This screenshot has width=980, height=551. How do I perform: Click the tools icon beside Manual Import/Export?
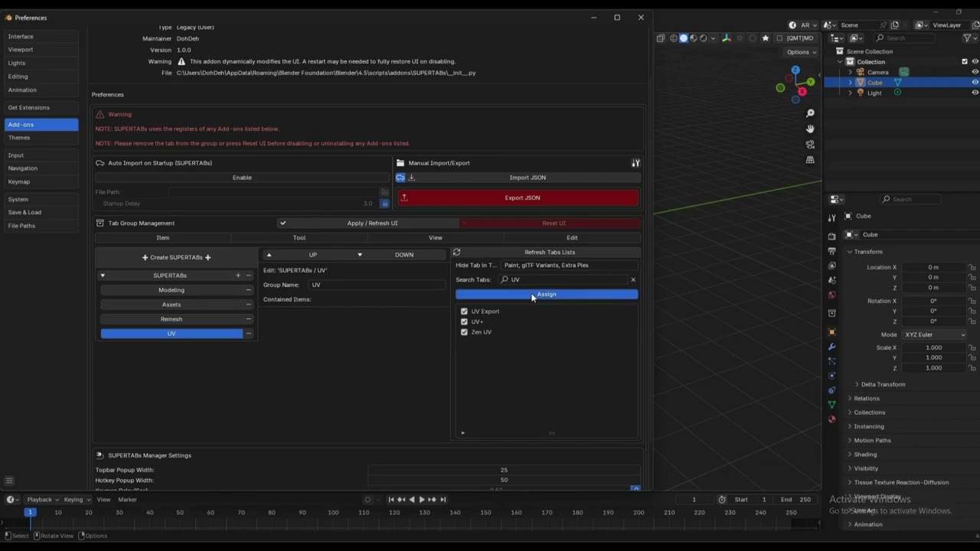635,163
